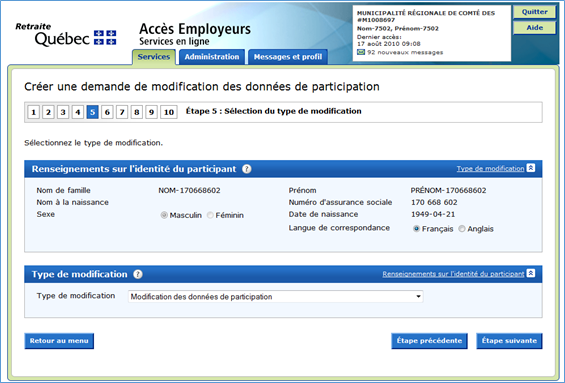
Task: Open help icon beside Type de modification heading
Action: tap(138, 274)
